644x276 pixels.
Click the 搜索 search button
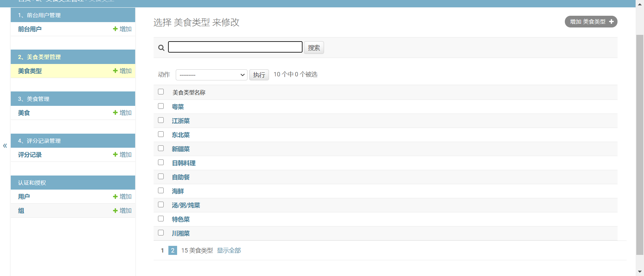click(x=314, y=48)
